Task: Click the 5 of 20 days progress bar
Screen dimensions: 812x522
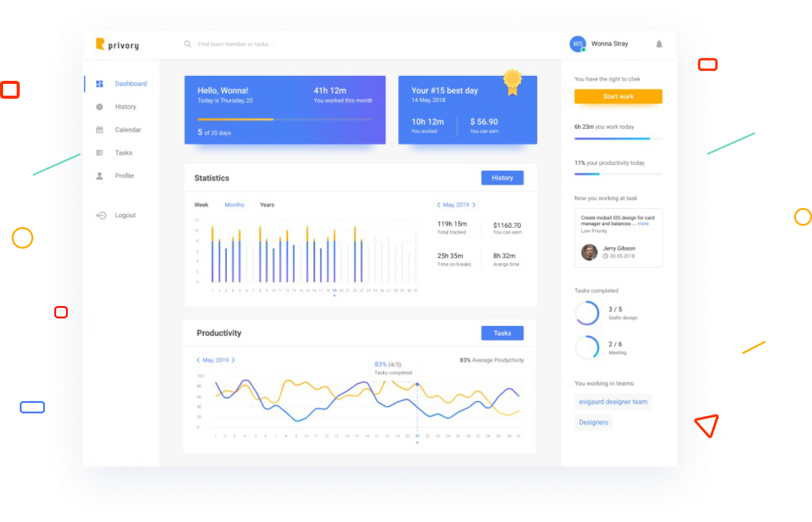Action: 285,119
